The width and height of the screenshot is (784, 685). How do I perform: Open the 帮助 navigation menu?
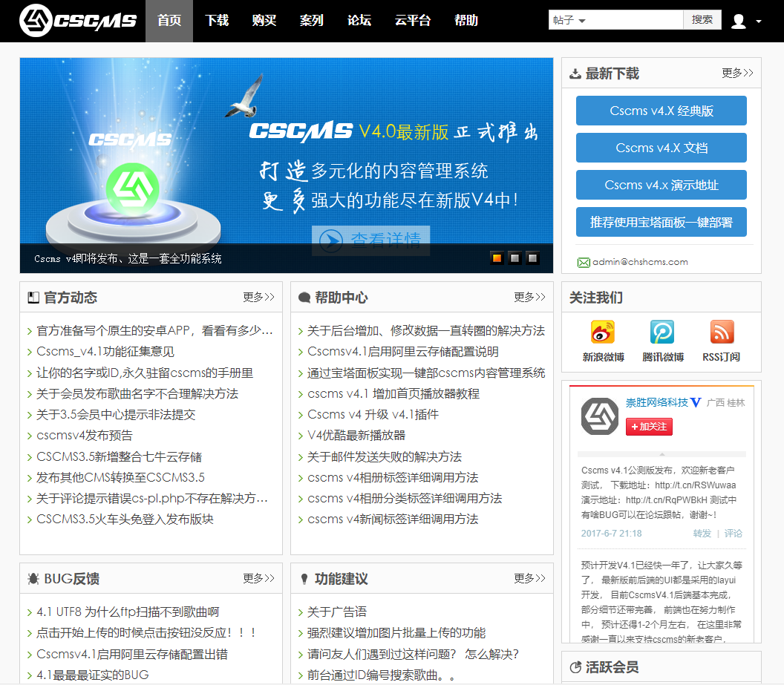tap(466, 21)
